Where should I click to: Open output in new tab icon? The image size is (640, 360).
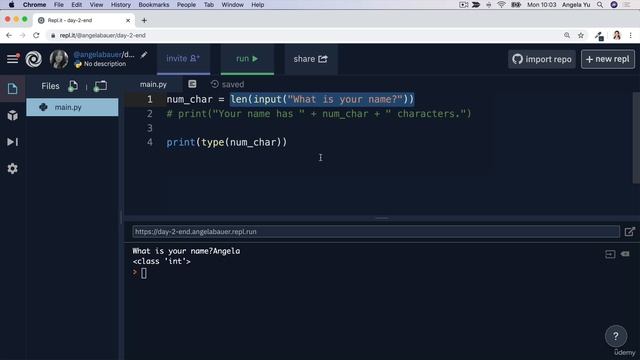[x=629, y=232]
